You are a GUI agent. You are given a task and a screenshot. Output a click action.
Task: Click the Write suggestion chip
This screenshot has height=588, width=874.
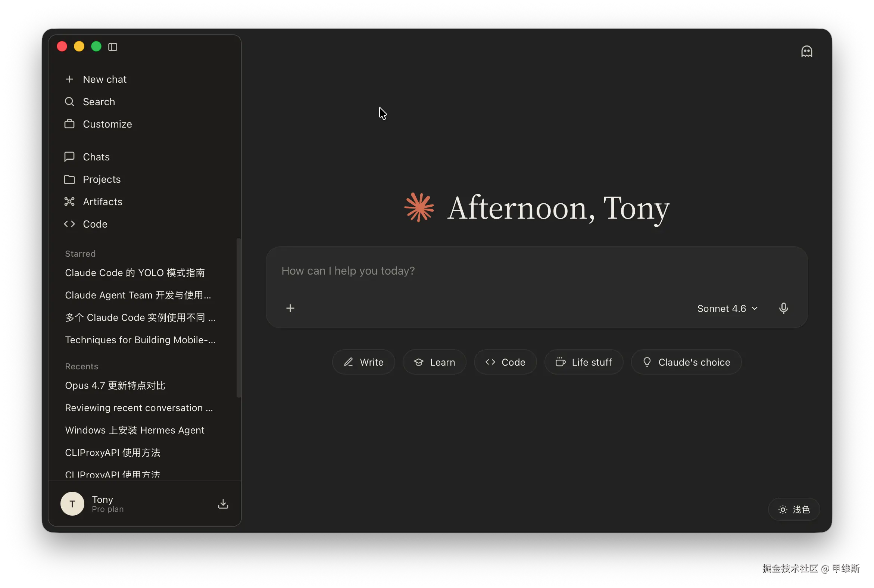point(363,362)
